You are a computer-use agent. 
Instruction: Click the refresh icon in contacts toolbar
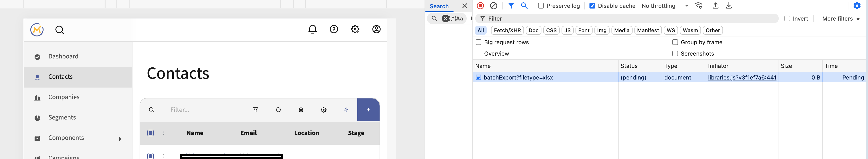(278, 110)
